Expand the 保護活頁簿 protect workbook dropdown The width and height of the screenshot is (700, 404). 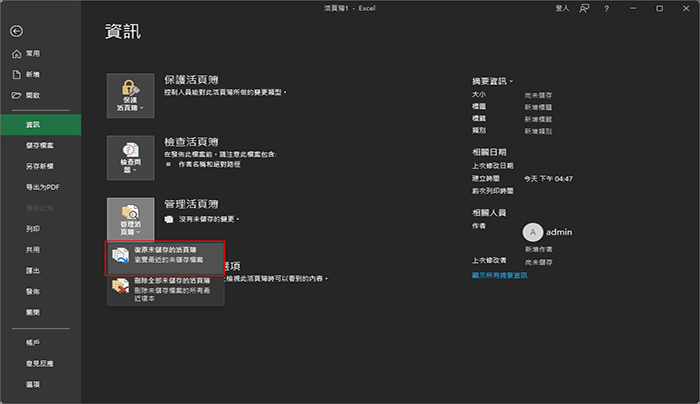click(x=130, y=96)
